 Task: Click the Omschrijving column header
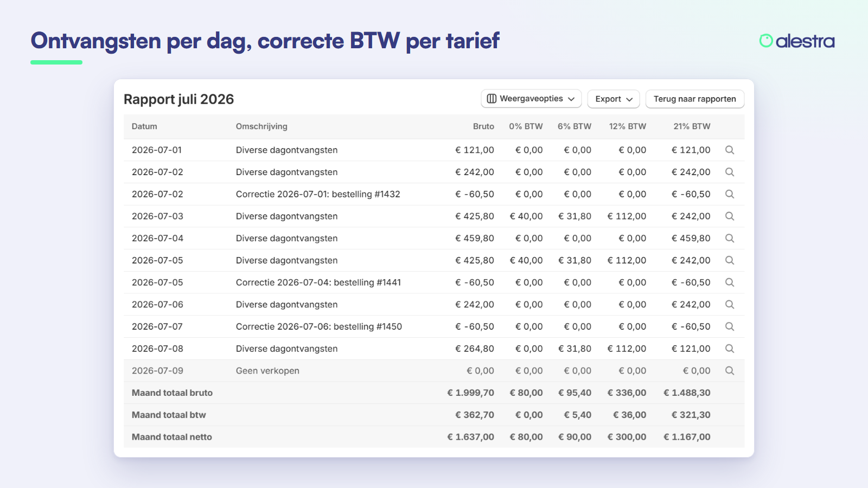(x=261, y=126)
